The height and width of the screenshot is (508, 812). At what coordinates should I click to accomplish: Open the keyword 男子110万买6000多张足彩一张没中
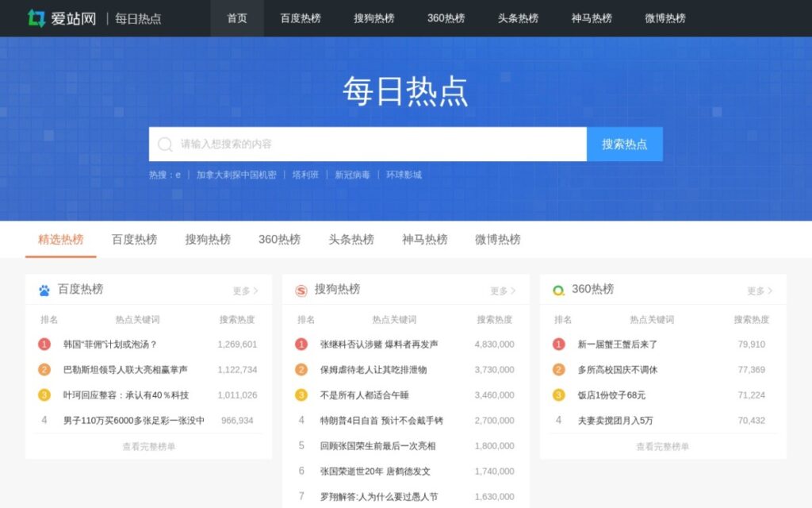pyautogui.click(x=133, y=421)
